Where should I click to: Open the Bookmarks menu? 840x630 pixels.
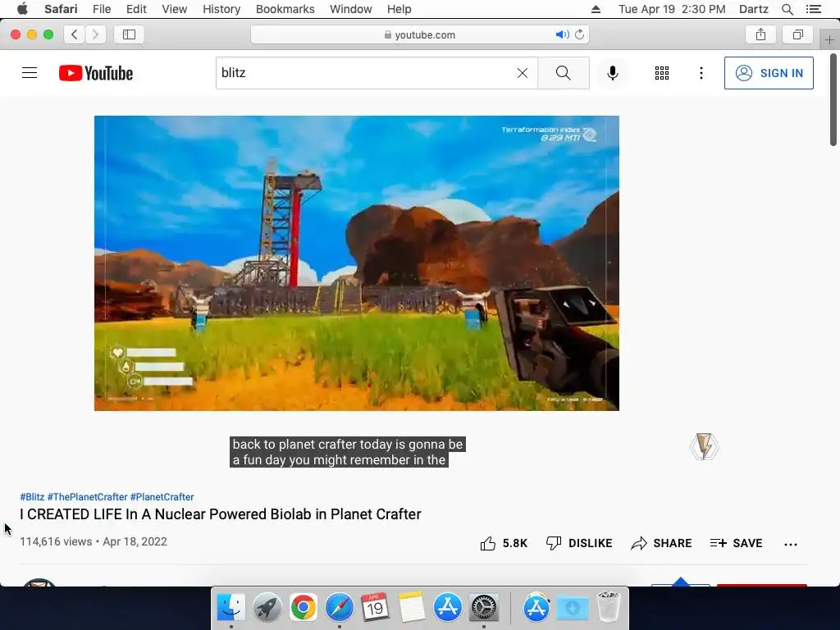pyautogui.click(x=285, y=9)
